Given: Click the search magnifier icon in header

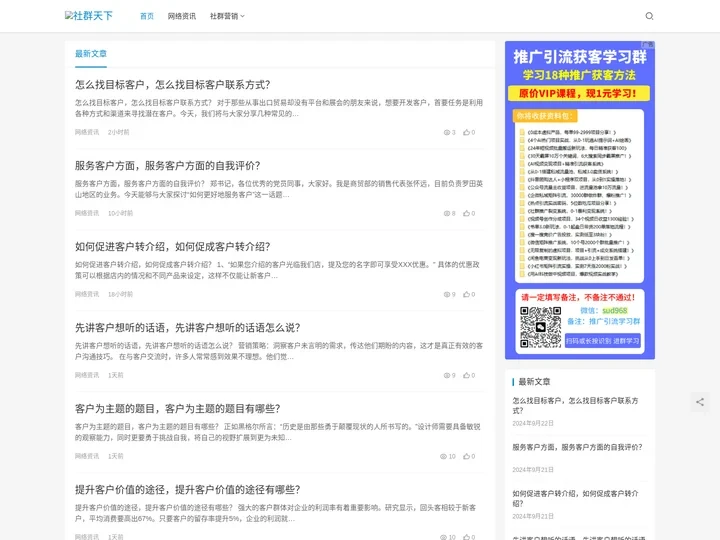Looking at the screenshot, I should (x=649, y=16).
